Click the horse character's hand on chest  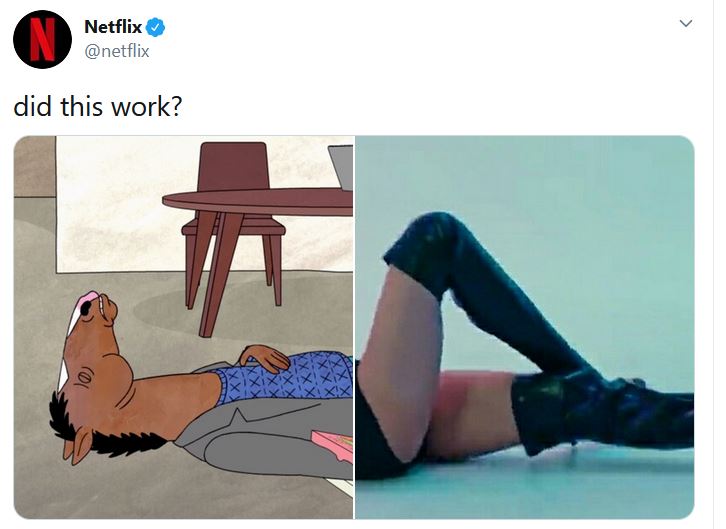pyautogui.click(x=264, y=357)
